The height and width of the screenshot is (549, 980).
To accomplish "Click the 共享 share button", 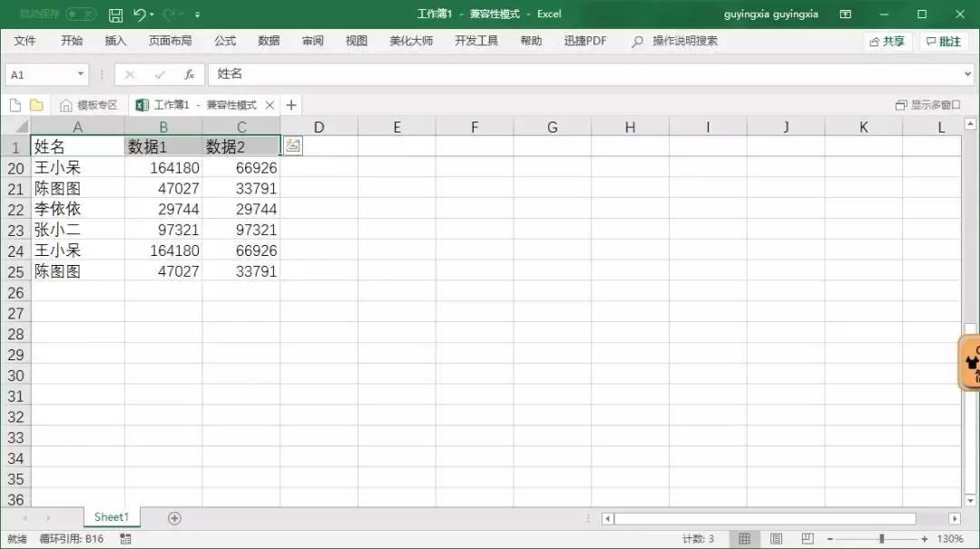I will click(x=887, y=41).
